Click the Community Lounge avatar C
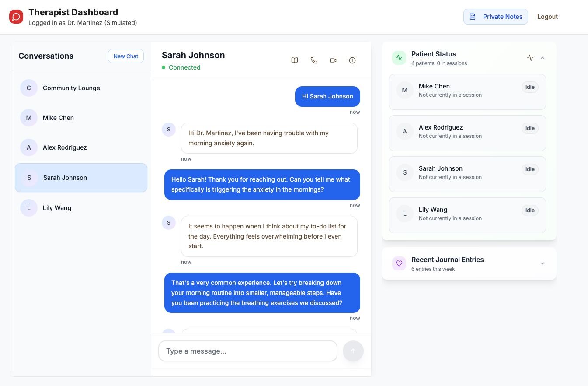This screenshot has width=588, height=386. (29, 88)
